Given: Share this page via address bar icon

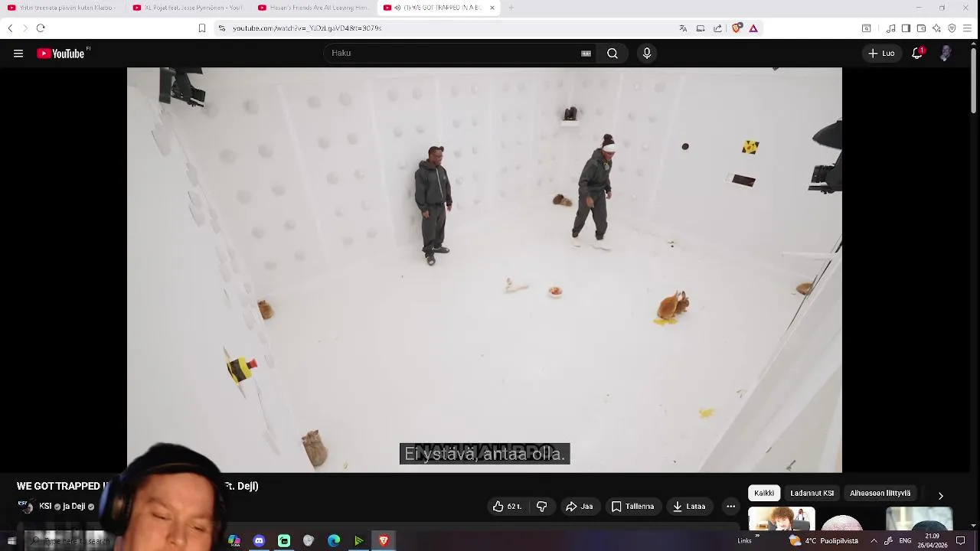Looking at the screenshot, I should pyautogui.click(x=717, y=28).
